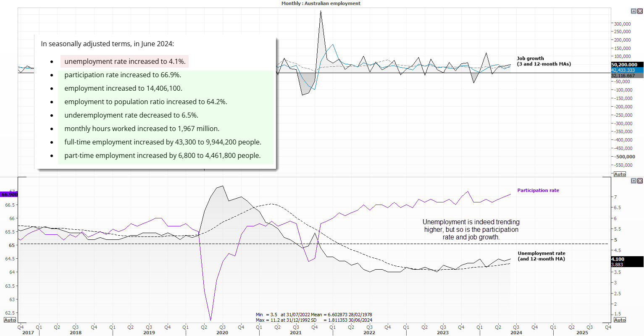
Task: Click the 50,200.000 black value label
Action: 627,65
